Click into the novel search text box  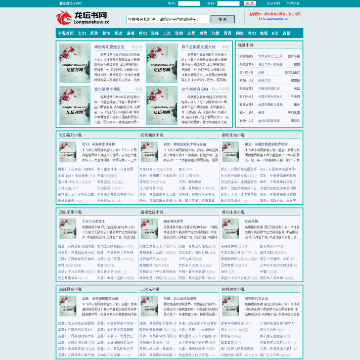click(168, 19)
